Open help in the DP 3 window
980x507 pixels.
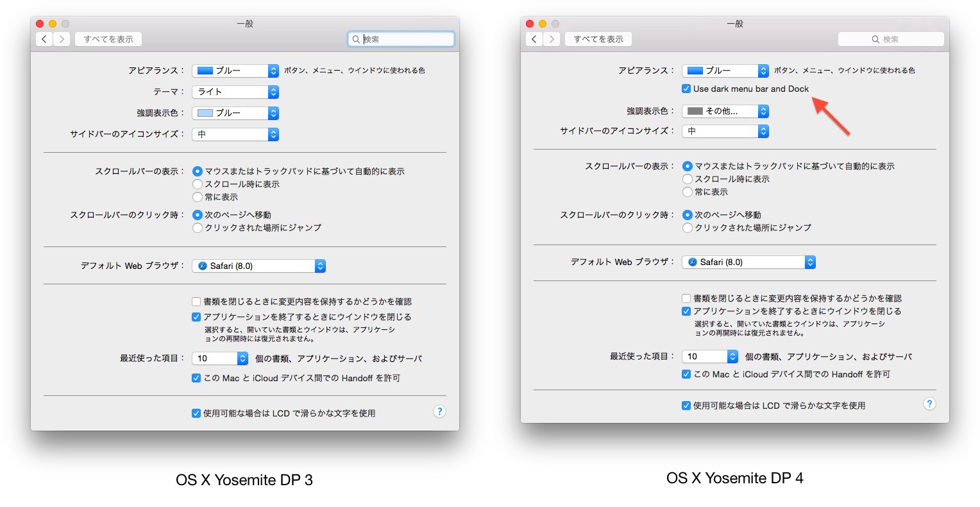pos(439,411)
